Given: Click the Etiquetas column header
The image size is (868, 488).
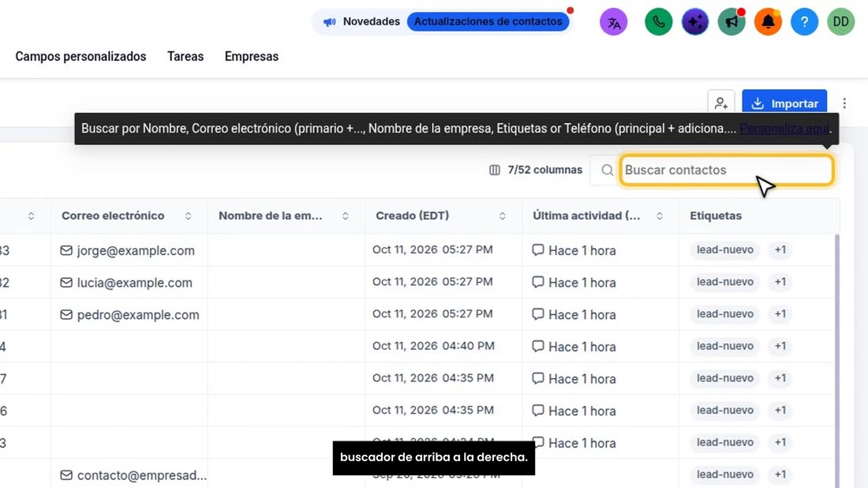Looking at the screenshot, I should click(x=715, y=216).
